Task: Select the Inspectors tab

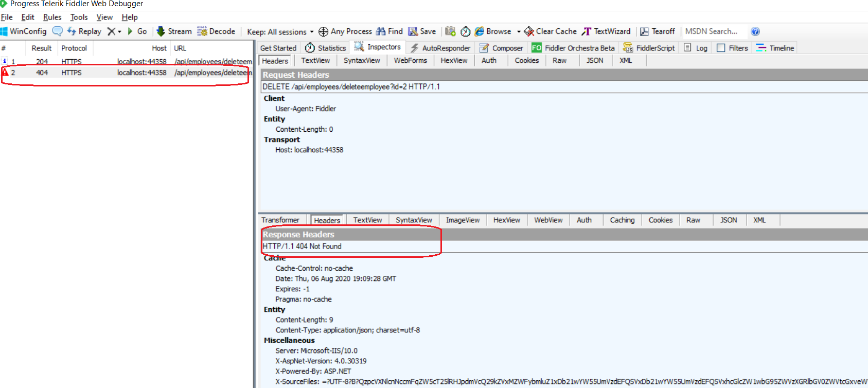Action: 378,47
